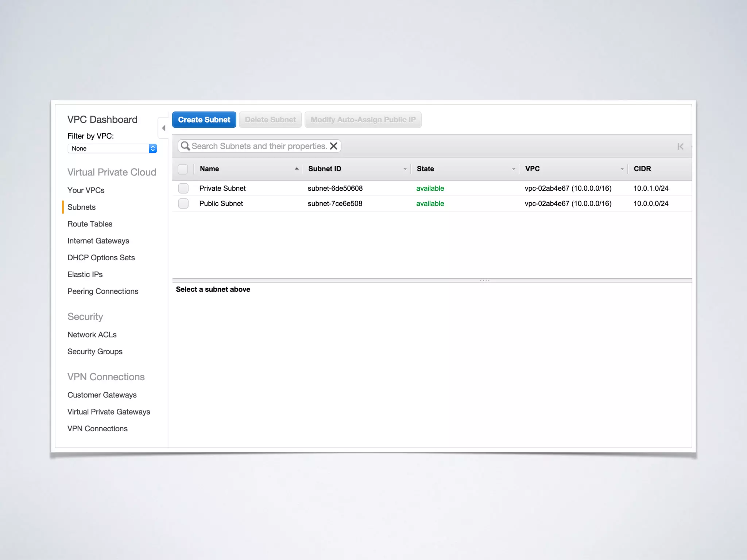Jump to first page arrow icon
The width and height of the screenshot is (747, 560).
[680, 147]
